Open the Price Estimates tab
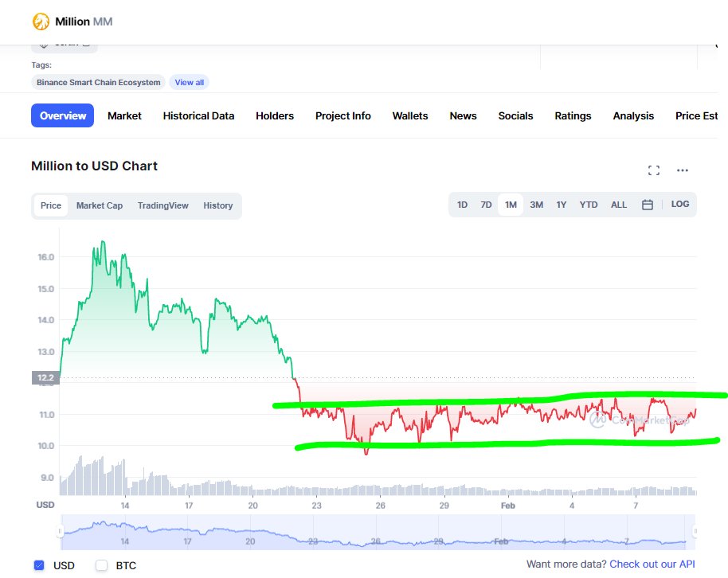 (x=696, y=116)
